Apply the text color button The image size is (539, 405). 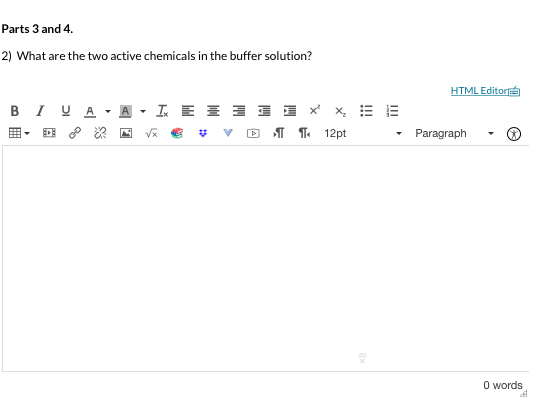pos(90,111)
